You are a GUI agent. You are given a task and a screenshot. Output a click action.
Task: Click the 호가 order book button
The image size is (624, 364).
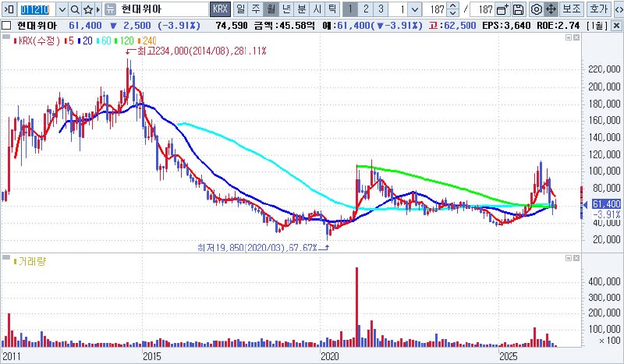point(598,9)
